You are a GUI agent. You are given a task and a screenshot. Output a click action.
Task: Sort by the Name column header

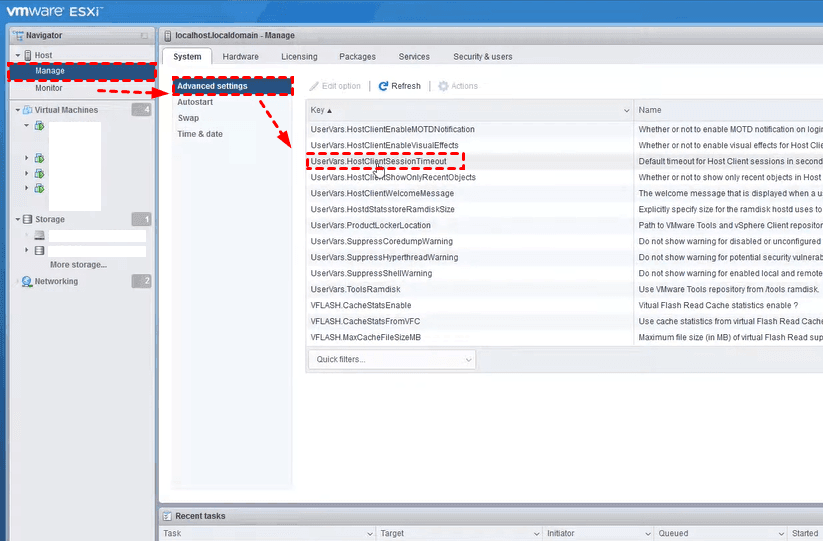(x=729, y=110)
